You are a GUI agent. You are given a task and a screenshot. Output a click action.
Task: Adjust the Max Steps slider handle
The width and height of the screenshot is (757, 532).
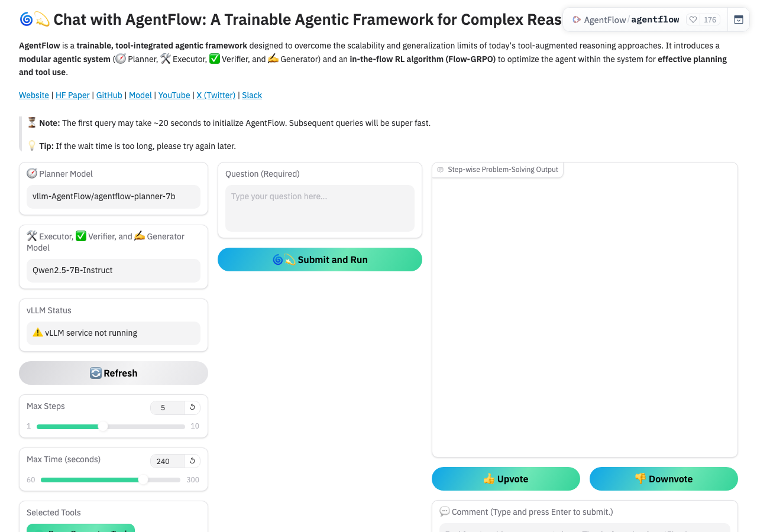103,426
